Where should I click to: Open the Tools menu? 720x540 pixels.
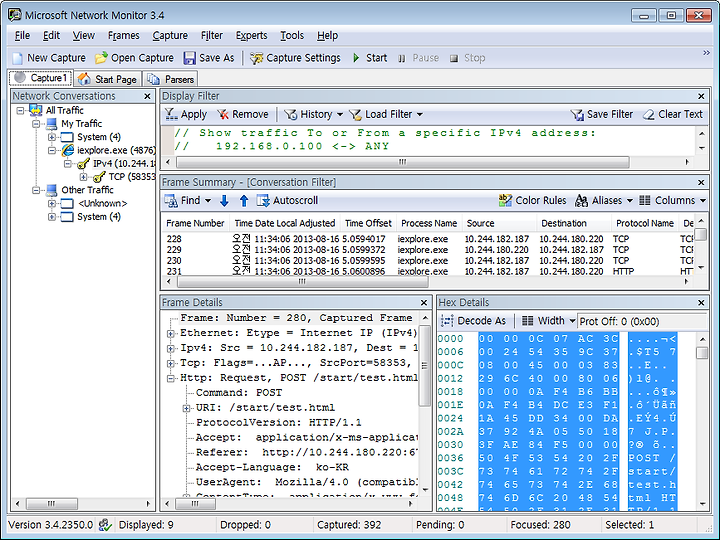click(292, 35)
